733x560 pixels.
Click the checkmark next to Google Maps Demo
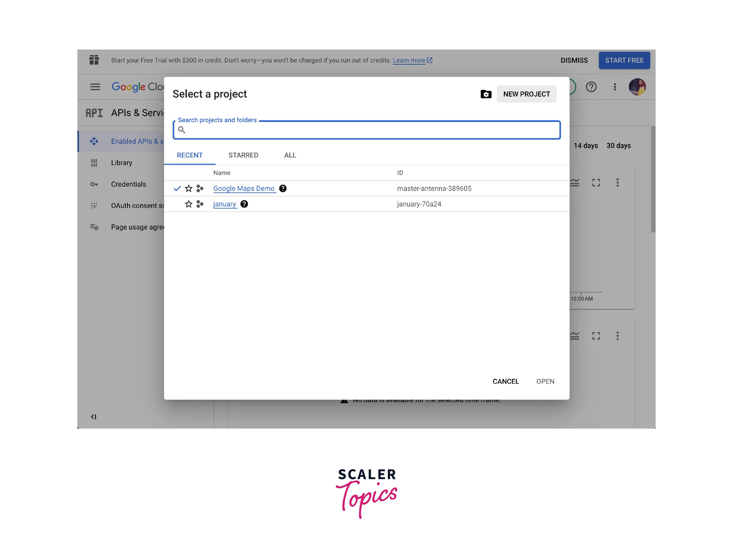(177, 188)
